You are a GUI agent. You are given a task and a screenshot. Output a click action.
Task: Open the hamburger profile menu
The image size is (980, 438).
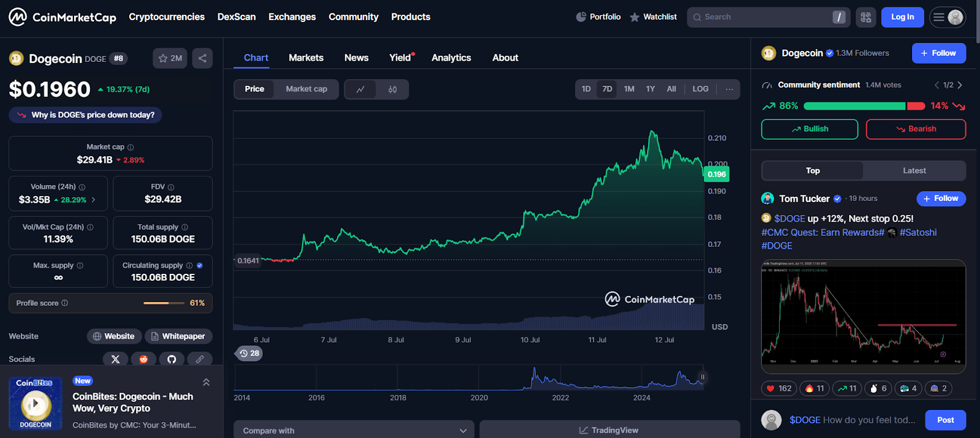pos(948,17)
